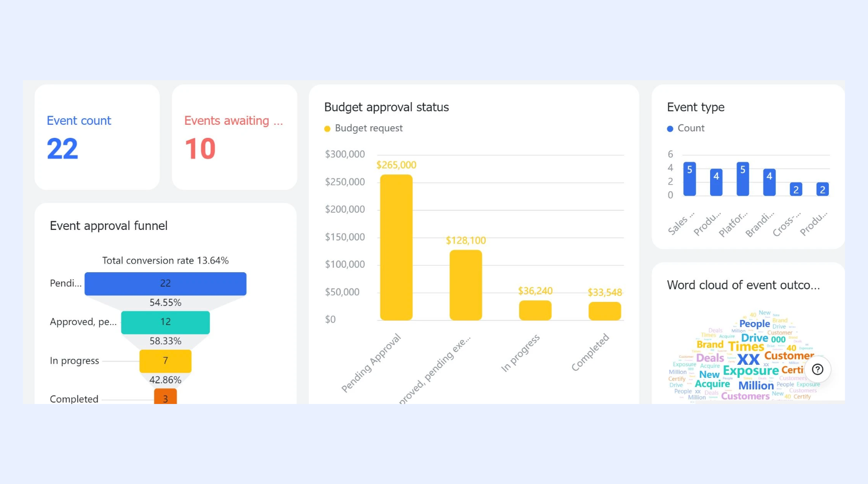Click the Brandi... event type bar

pyautogui.click(x=769, y=182)
